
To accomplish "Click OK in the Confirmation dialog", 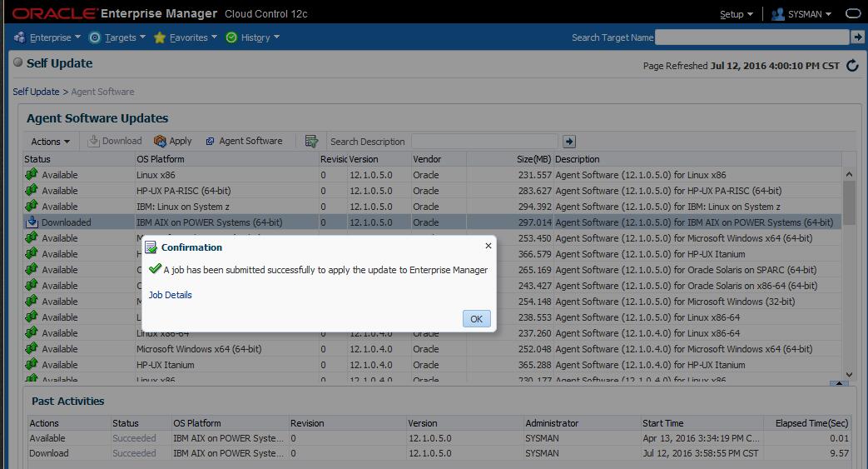I will (477, 319).
